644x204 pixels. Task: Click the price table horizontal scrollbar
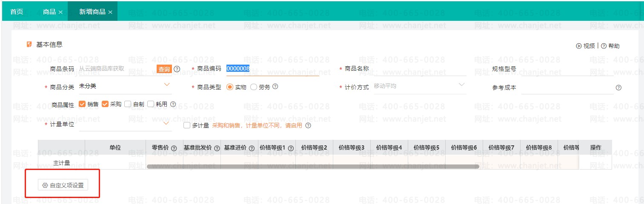pyautogui.click(x=313, y=167)
